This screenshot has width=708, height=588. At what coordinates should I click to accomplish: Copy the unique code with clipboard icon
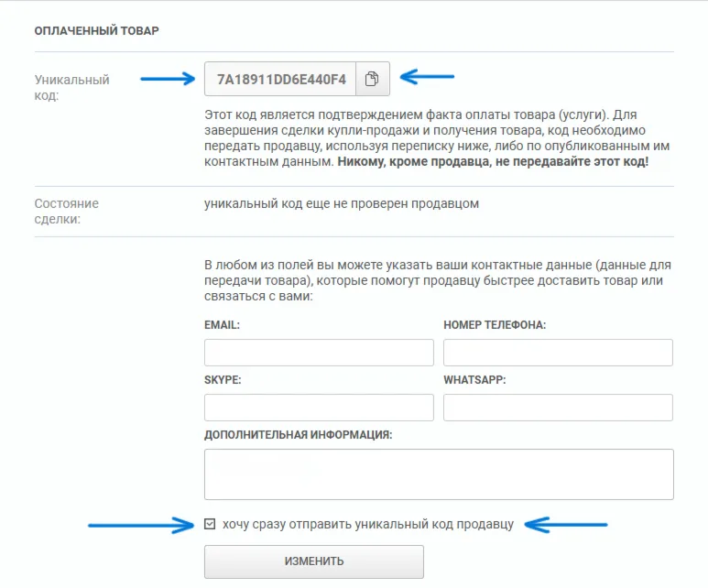(373, 79)
